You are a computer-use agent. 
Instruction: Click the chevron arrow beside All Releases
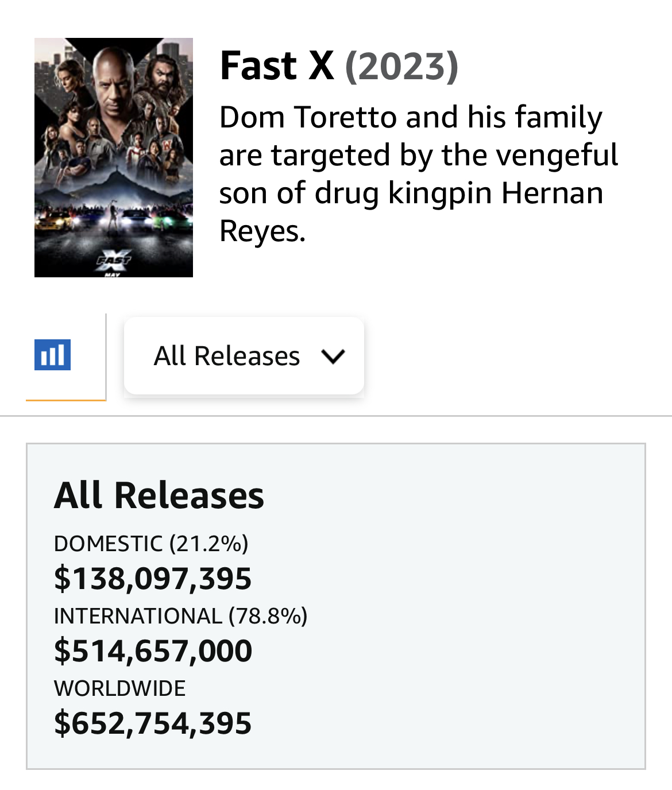(x=333, y=356)
